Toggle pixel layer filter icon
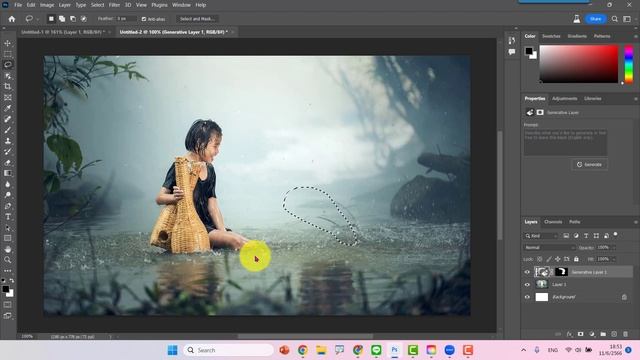 (x=566, y=236)
